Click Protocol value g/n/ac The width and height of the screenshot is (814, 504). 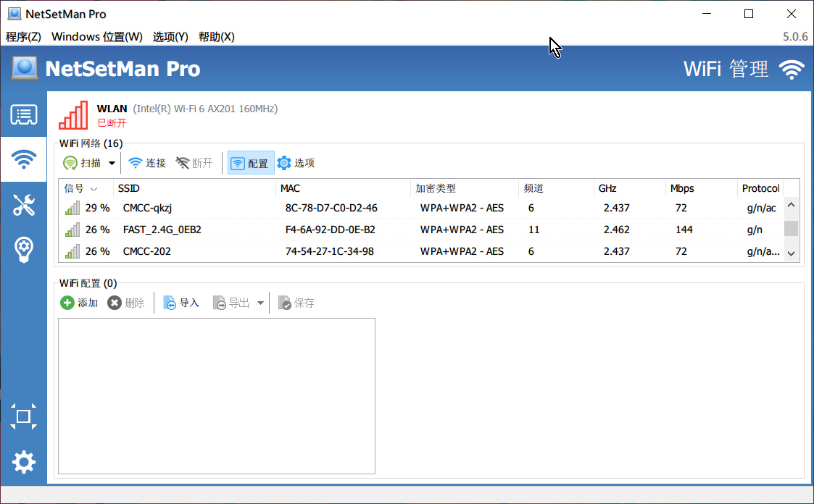[x=762, y=209]
